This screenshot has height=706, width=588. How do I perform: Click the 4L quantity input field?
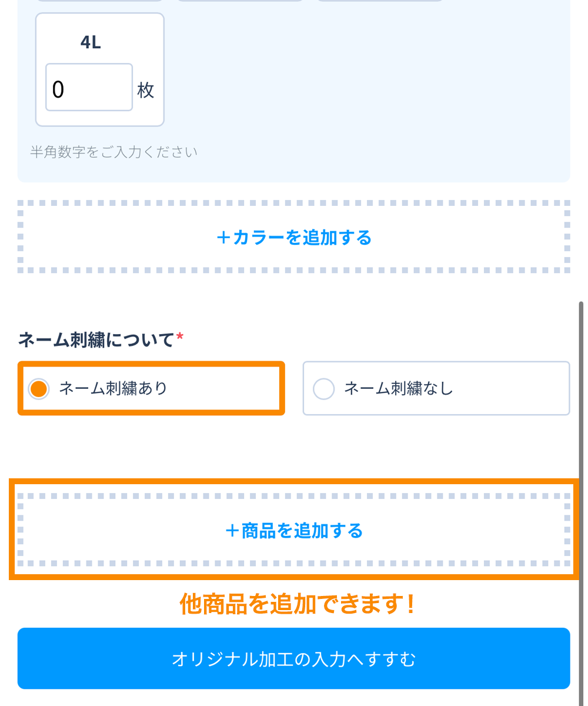[89, 87]
